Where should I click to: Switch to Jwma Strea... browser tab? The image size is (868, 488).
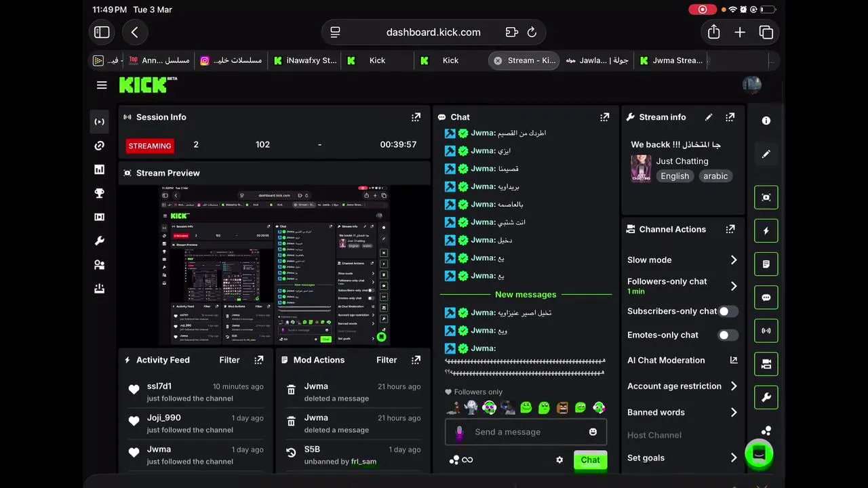[671, 60]
